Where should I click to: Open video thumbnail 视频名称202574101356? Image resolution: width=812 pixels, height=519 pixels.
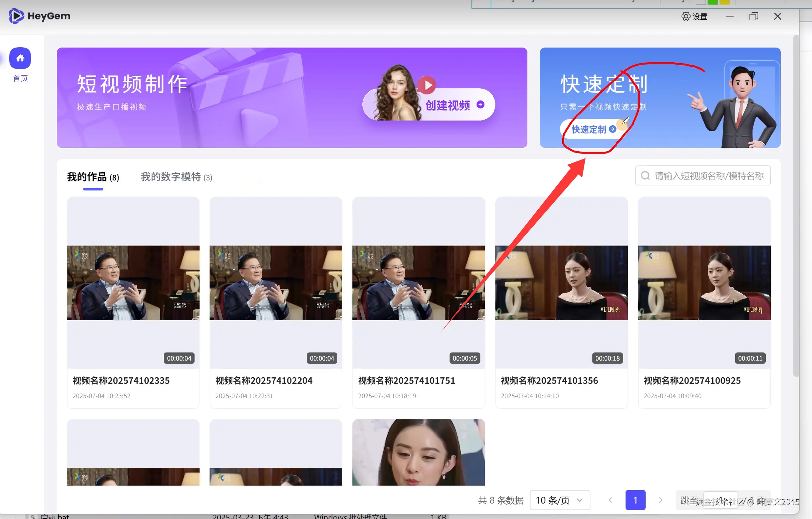pyautogui.click(x=561, y=282)
